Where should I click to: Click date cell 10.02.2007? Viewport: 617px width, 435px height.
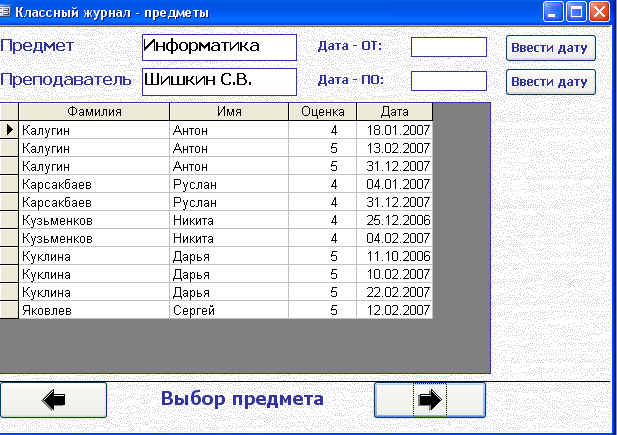coord(395,274)
